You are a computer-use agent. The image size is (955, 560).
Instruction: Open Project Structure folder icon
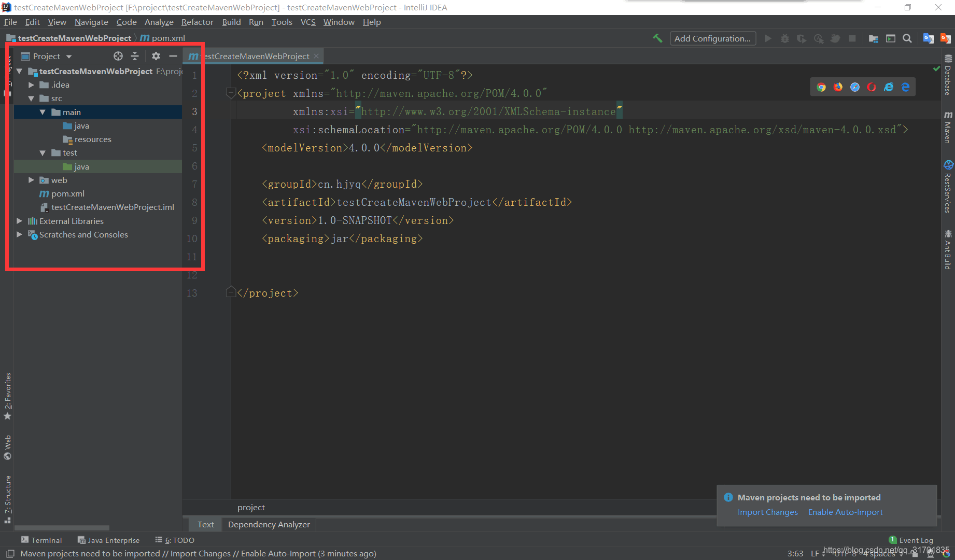(x=874, y=38)
